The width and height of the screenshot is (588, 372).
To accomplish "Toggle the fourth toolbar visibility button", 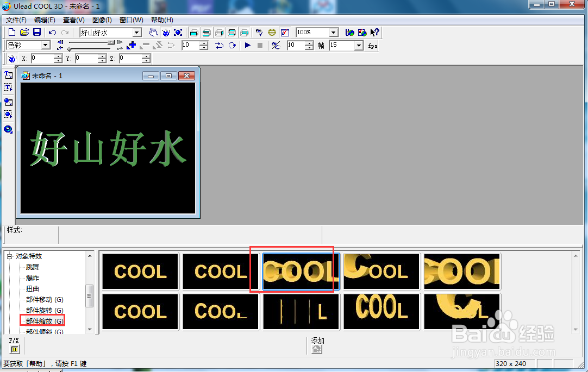I will point(232,33).
